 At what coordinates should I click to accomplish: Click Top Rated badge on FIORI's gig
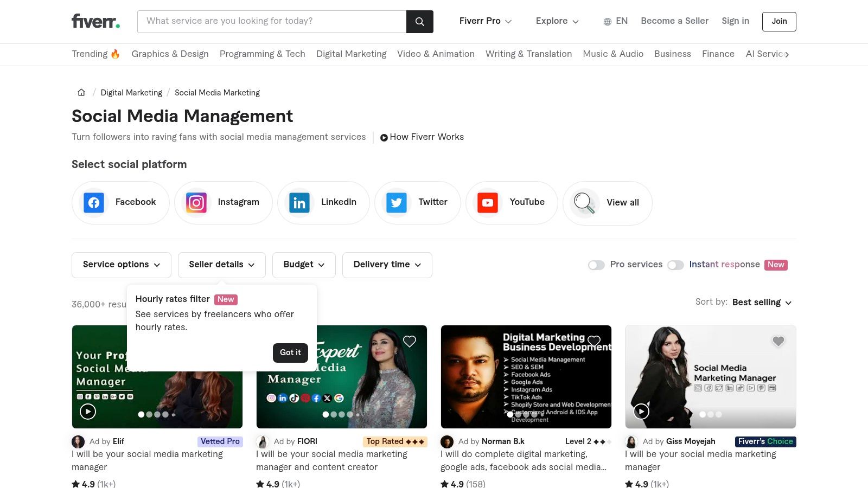(x=395, y=441)
